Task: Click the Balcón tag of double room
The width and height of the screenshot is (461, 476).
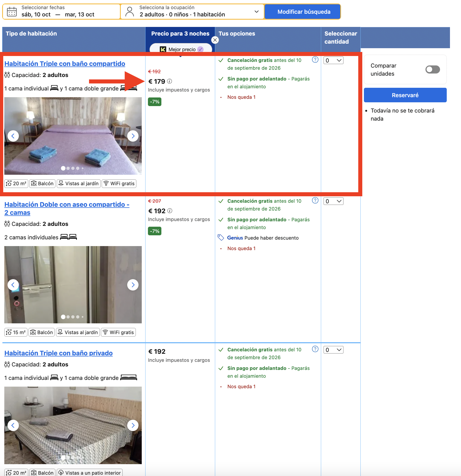Action: (x=42, y=332)
